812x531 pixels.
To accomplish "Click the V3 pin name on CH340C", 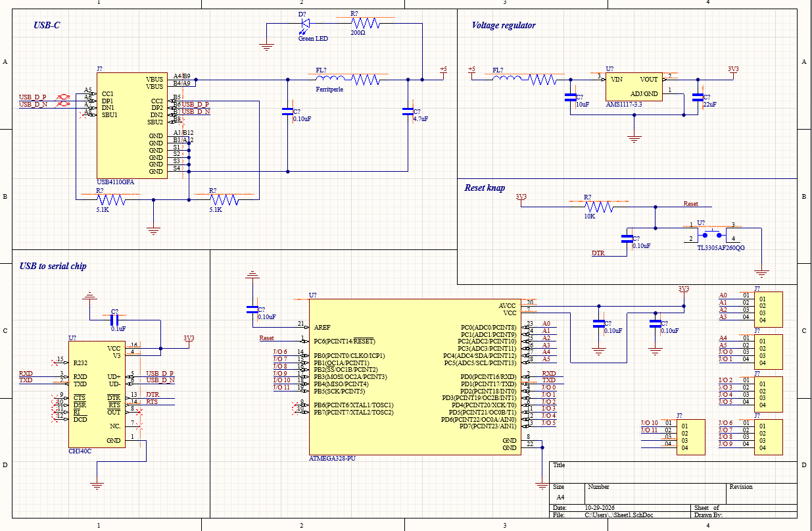I will [116, 355].
